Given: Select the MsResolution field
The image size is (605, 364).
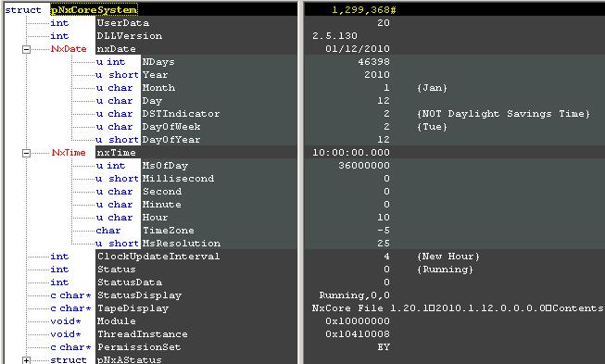Looking at the screenshot, I should [182, 244].
